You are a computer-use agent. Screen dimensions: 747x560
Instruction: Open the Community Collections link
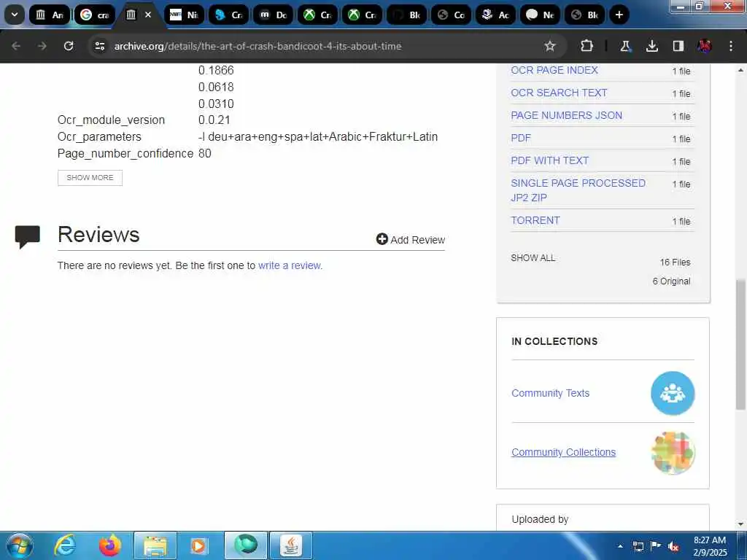click(564, 452)
